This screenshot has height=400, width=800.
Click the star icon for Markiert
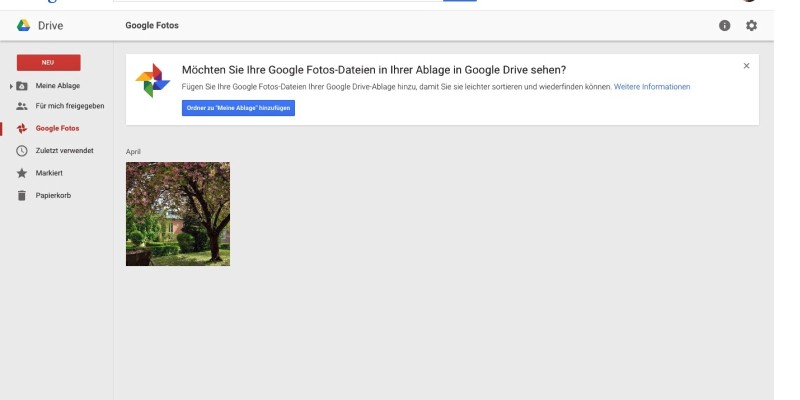[22, 173]
